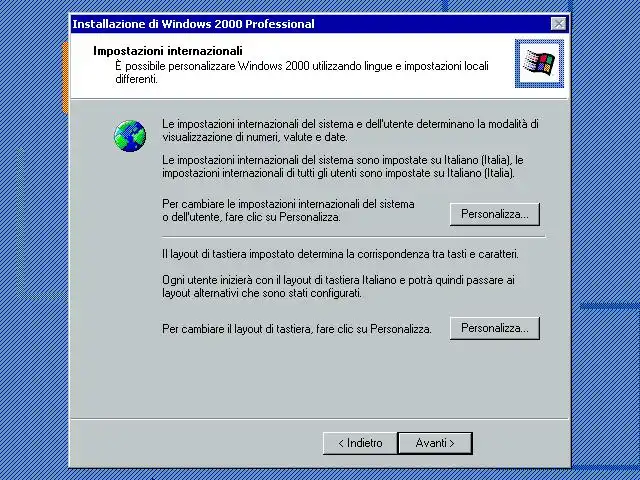Viewport: 640px width, 480px height.
Task: Click text 'Il layout di tastiera impostato determina'
Action: (x=253, y=254)
